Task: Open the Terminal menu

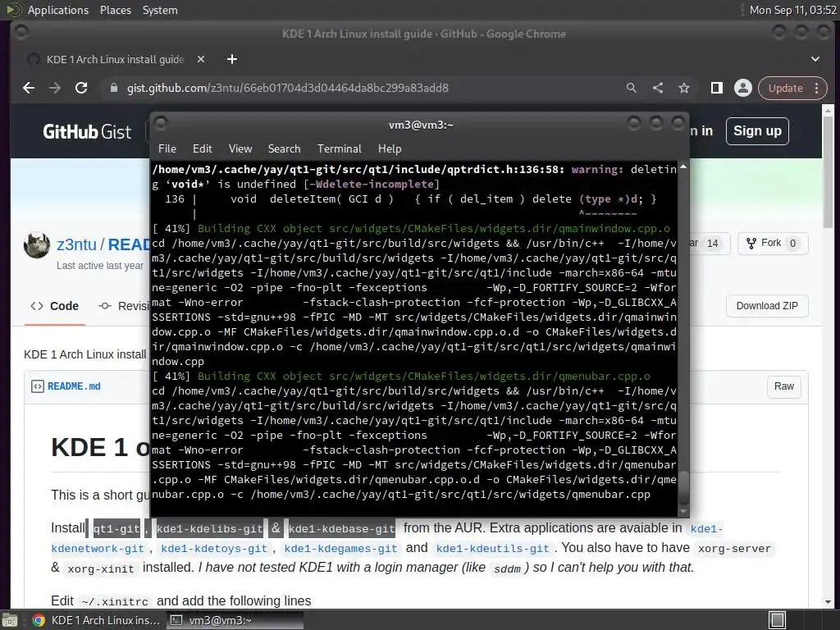Action: tap(339, 149)
